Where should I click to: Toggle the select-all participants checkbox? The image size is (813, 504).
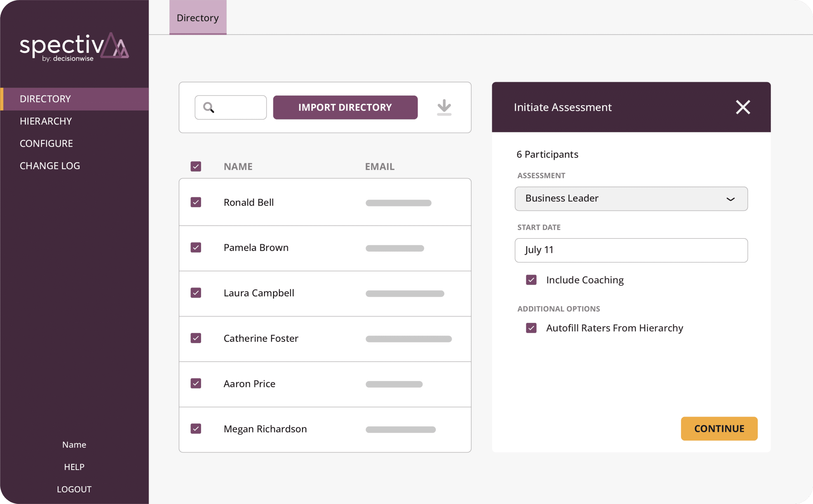[x=196, y=165]
